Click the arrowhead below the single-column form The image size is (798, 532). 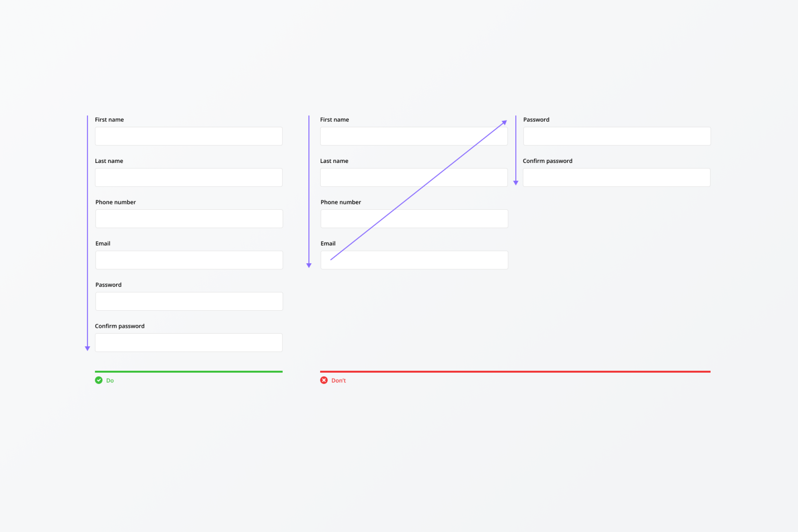[87, 348]
